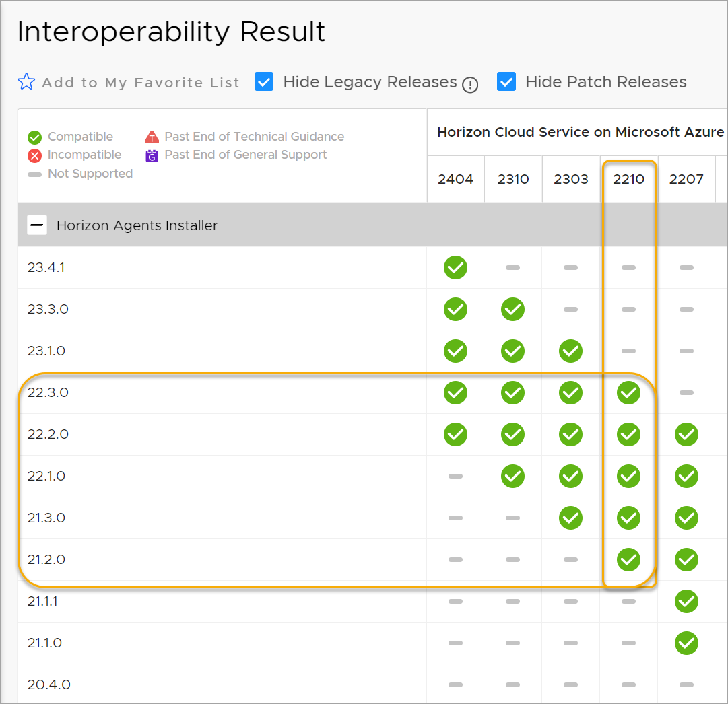Image resolution: width=728 pixels, height=704 pixels.
Task: Select the 22.2.0 agent version row label
Action: 48,434
